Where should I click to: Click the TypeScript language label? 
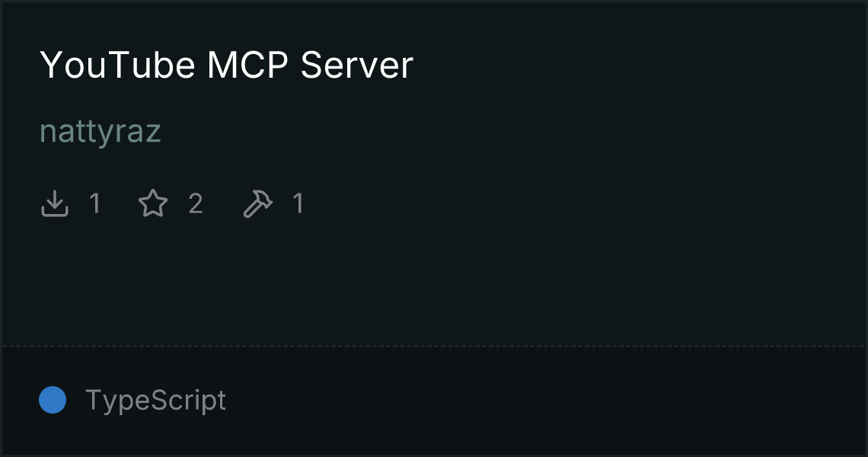click(155, 400)
